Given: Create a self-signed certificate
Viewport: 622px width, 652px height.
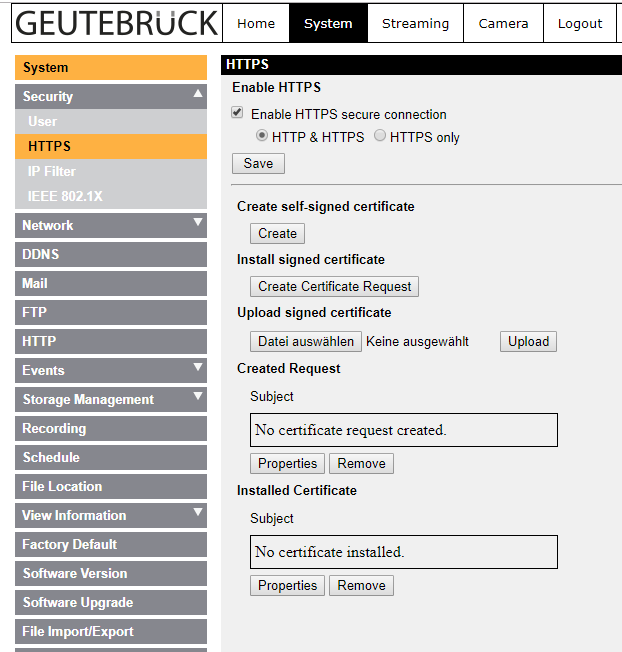Looking at the screenshot, I should click(277, 233).
